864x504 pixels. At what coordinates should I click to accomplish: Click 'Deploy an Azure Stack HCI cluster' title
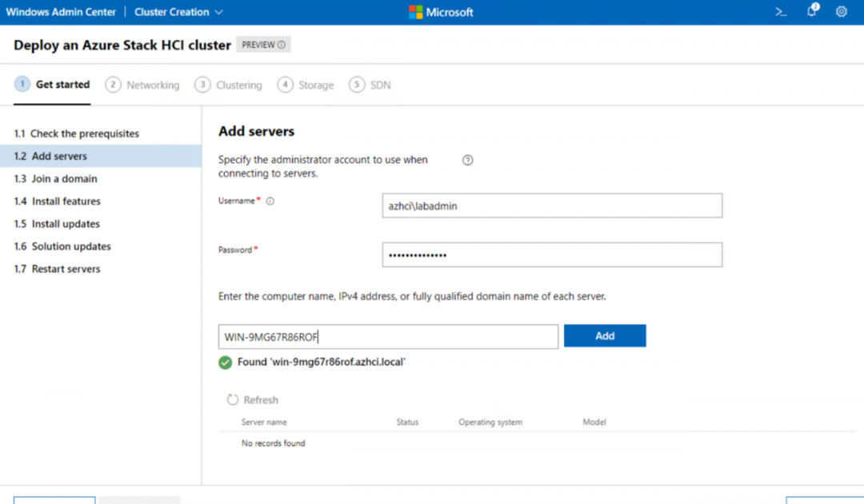click(x=122, y=45)
